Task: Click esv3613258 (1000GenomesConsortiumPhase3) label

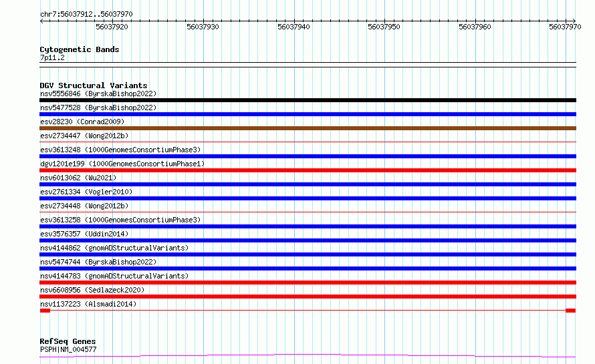Action: (x=120, y=220)
